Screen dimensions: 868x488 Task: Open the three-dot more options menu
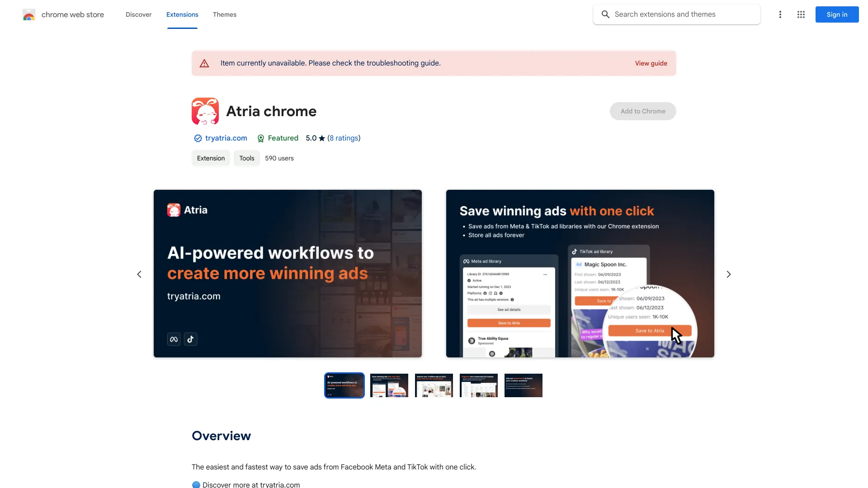pyautogui.click(x=780, y=14)
